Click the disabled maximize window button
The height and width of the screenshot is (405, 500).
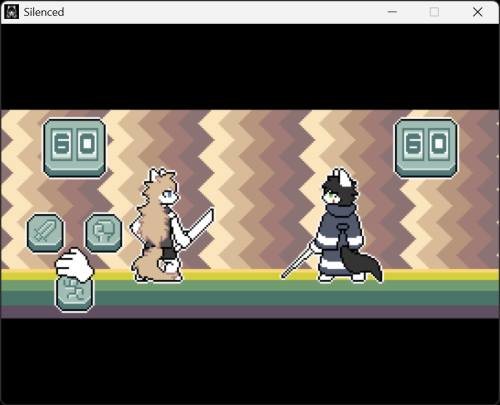point(434,12)
